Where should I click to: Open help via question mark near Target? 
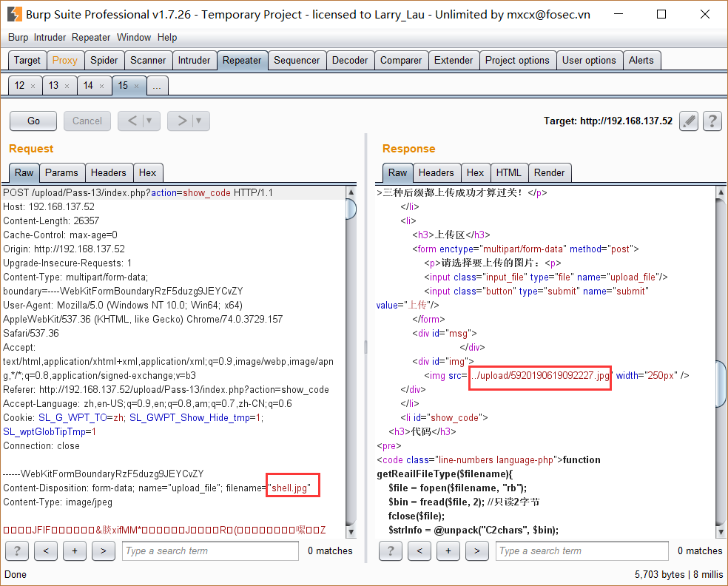click(x=712, y=121)
